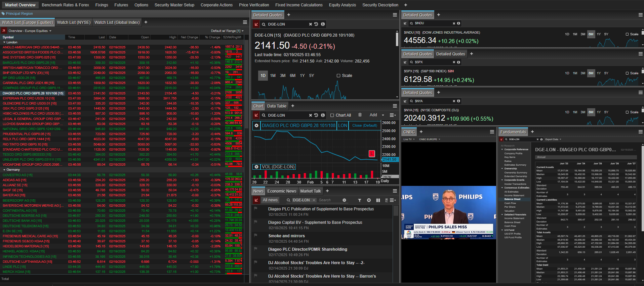Click info icon beside $INDU symbol
The height and width of the screenshot is (286, 644).
(458, 24)
